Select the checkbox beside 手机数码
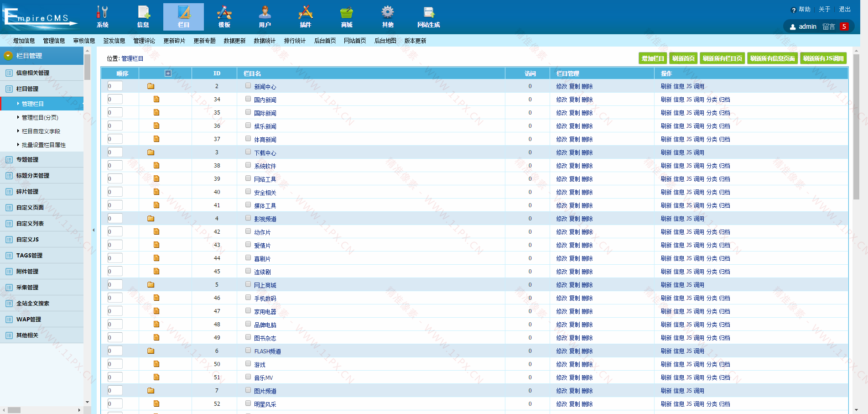 point(248,297)
